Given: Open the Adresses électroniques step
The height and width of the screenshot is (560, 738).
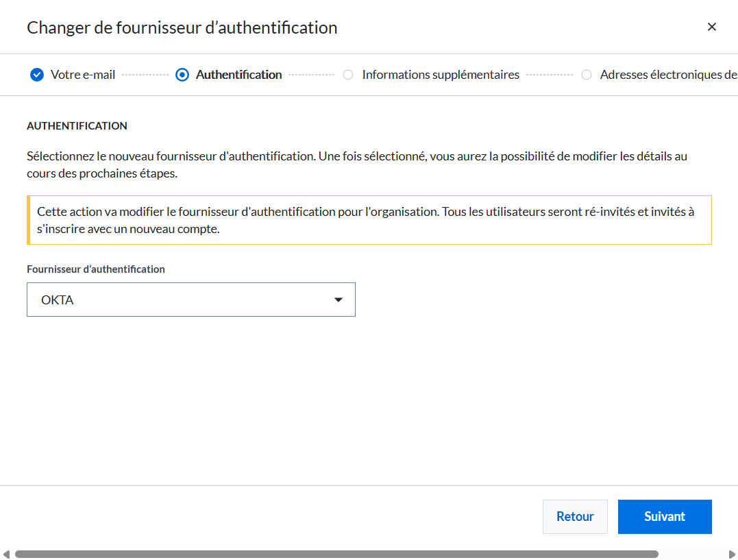Looking at the screenshot, I should coord(669,75).
